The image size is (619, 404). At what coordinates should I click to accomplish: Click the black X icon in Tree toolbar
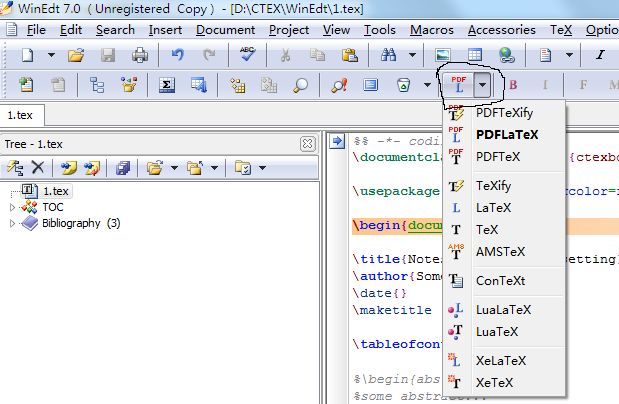pos(38,167)
